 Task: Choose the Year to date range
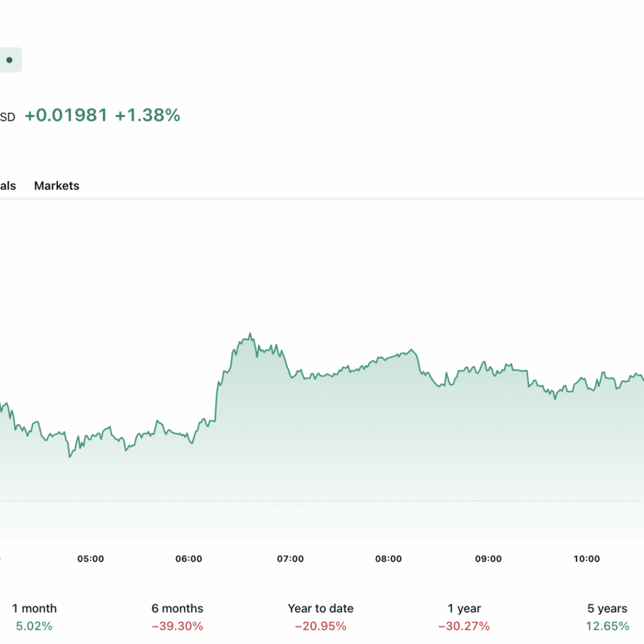pyautogui.click(x=320, y=617)
